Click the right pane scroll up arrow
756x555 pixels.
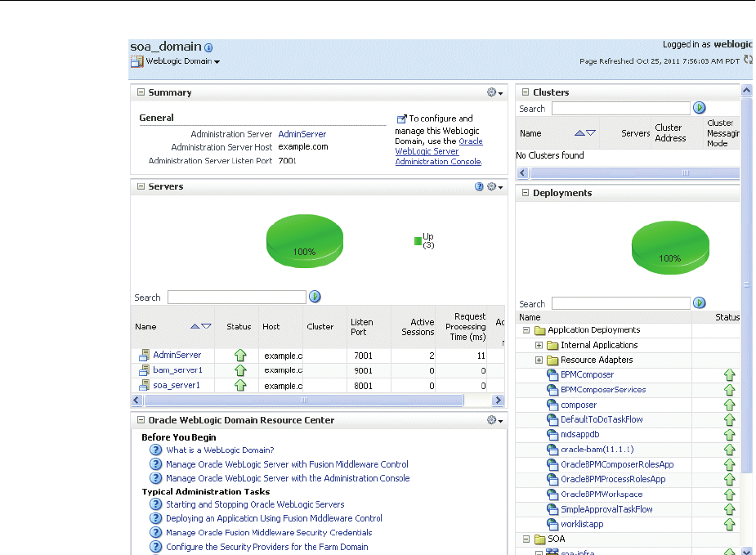746,90
